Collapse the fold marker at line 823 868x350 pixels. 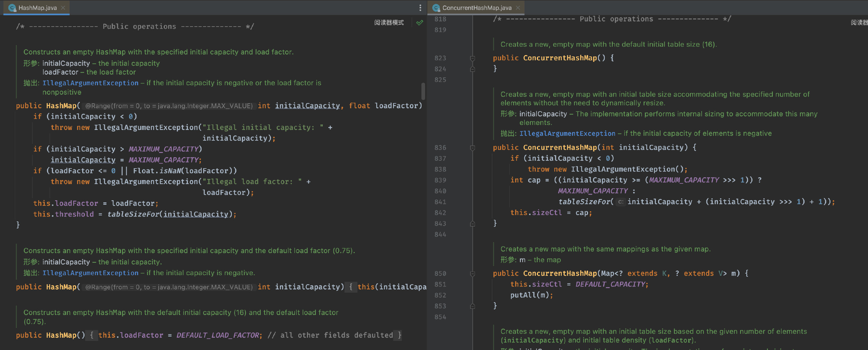click(472, 58)
